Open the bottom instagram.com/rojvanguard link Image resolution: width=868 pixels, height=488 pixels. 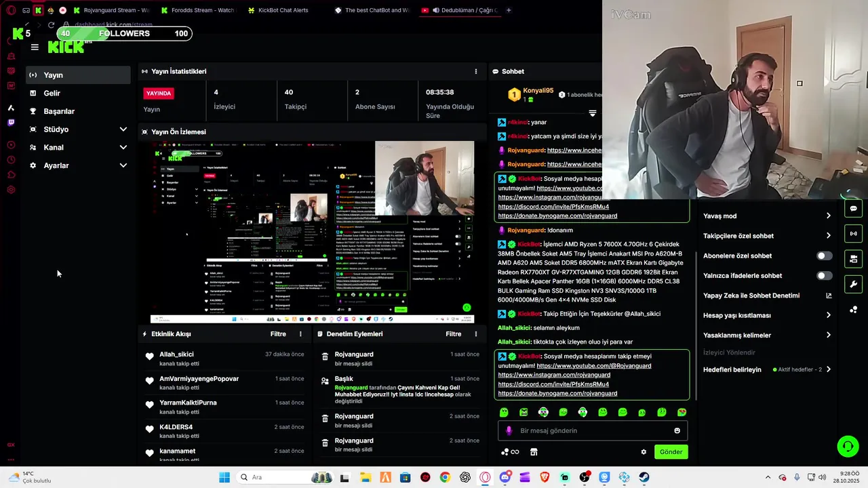coord(554,375)
